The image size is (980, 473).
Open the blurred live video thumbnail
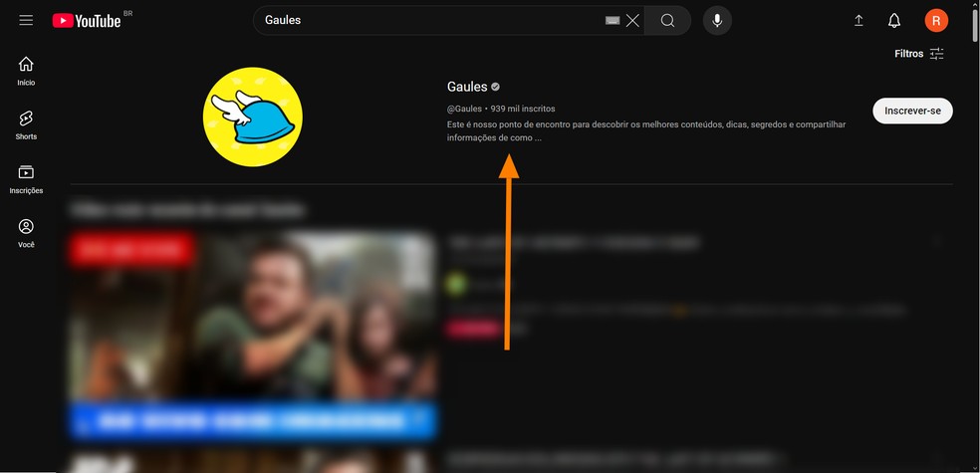(253, 335)
